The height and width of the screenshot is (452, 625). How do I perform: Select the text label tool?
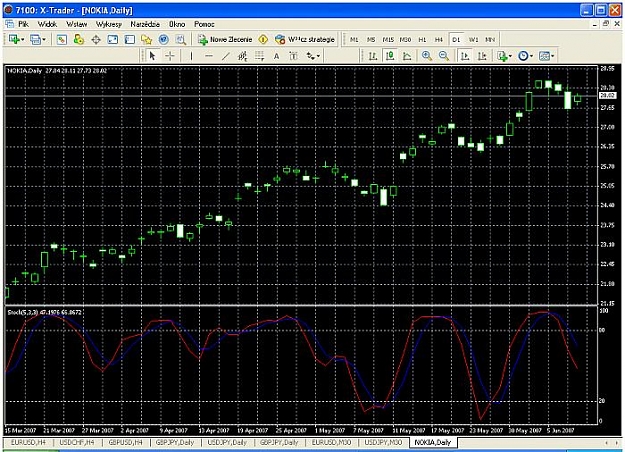pos(293,56)
